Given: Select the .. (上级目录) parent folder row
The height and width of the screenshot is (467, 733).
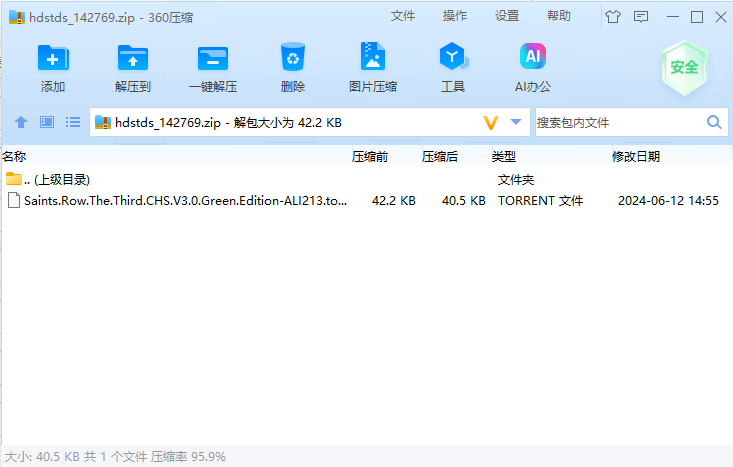Looking at the screenshot, I should pyautogui.click(x=366, y=180).
